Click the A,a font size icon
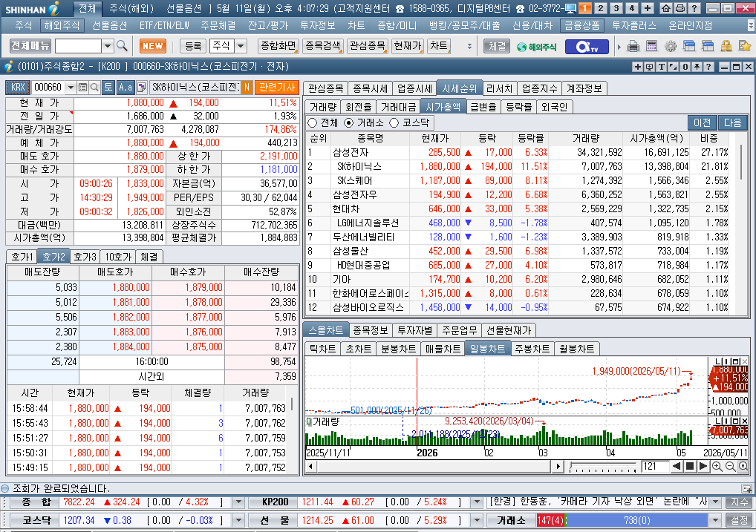 (126, 88)
